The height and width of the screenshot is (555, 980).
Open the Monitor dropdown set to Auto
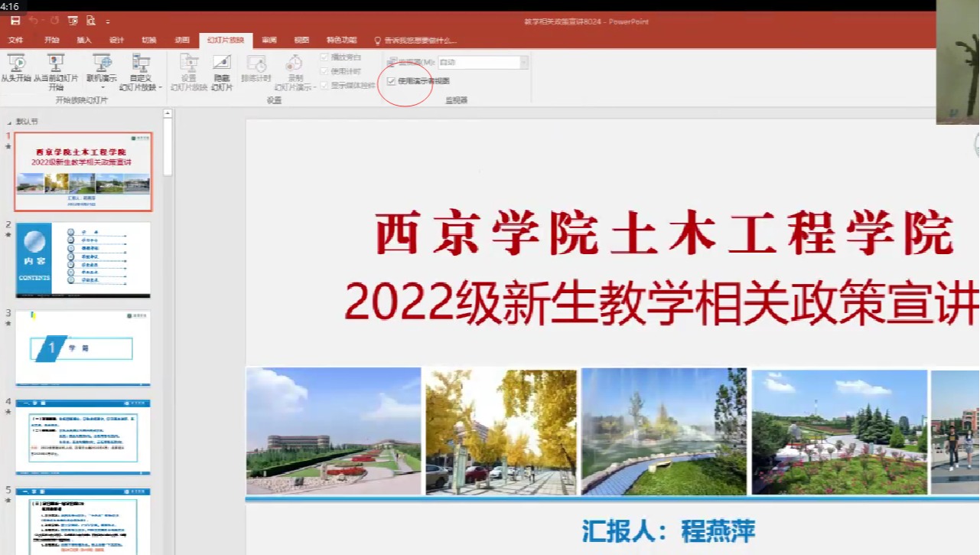524,62
